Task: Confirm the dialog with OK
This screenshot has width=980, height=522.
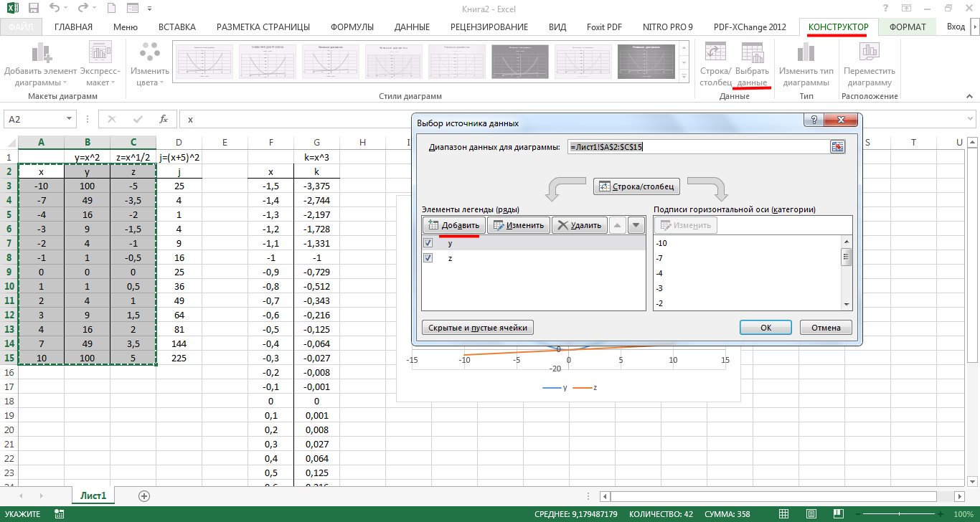Action: coord(765,328)
